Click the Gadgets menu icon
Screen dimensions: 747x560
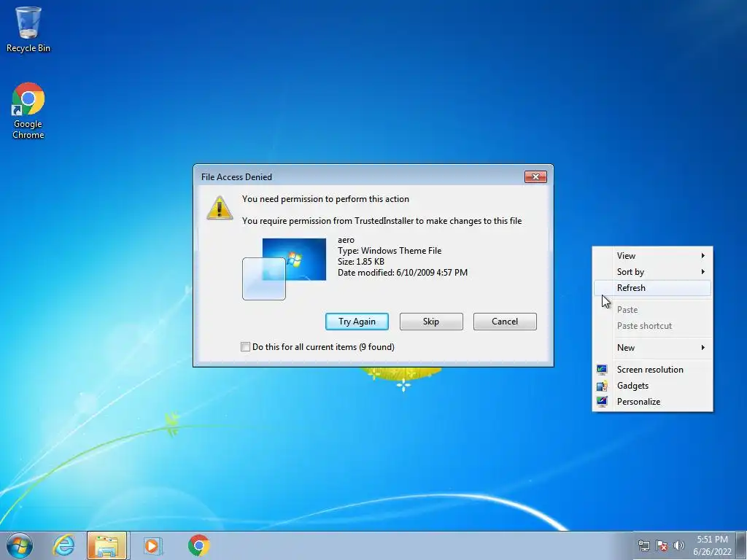click(x=602, y=386)
